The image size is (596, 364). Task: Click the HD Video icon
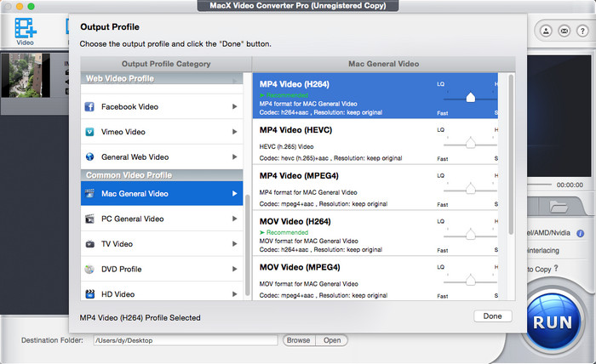pos(89,294)
